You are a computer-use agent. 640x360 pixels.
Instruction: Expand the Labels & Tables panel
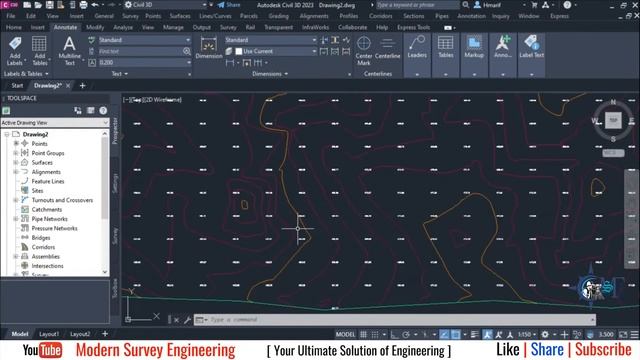pos(26,74)
